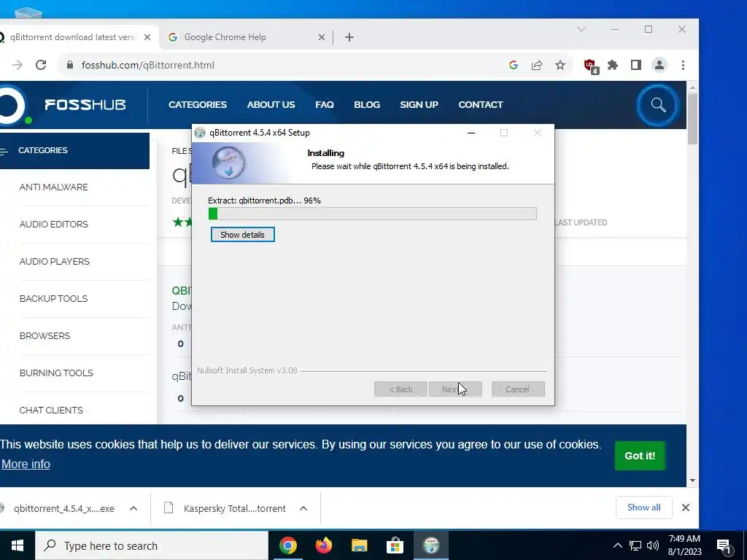The width and height of the screenshot is (747, 560).
Task: Open the qbittorrent_4.5.4 exe download
Action: 64,508
